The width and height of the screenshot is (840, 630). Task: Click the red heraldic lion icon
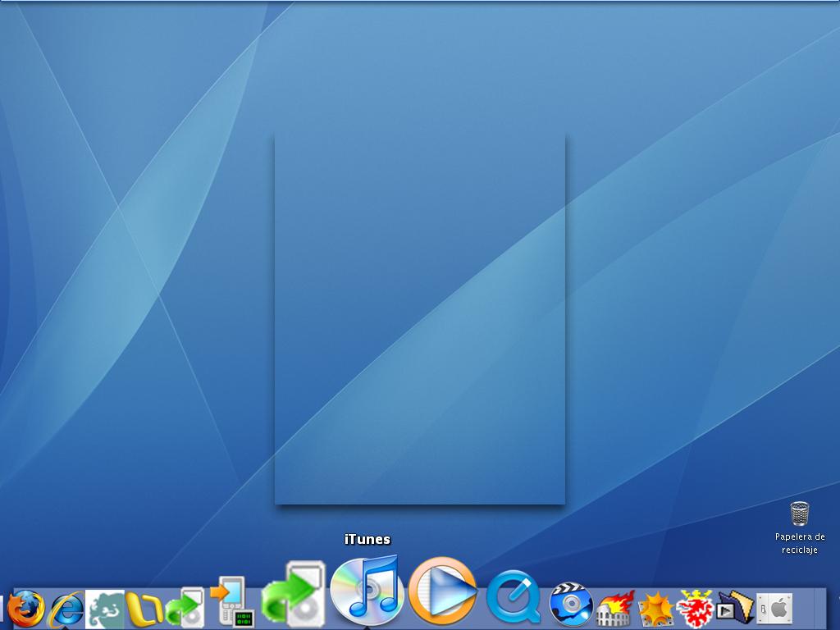point(695,609)
